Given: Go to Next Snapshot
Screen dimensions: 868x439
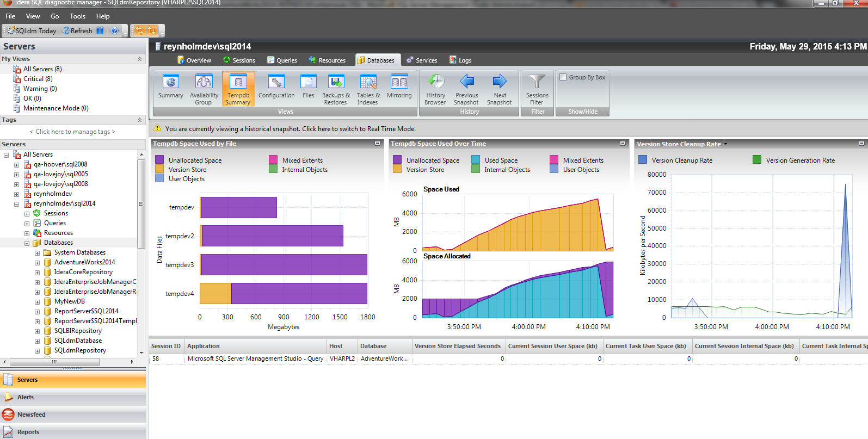Looking at the screenshot, I should coord(500,89).
